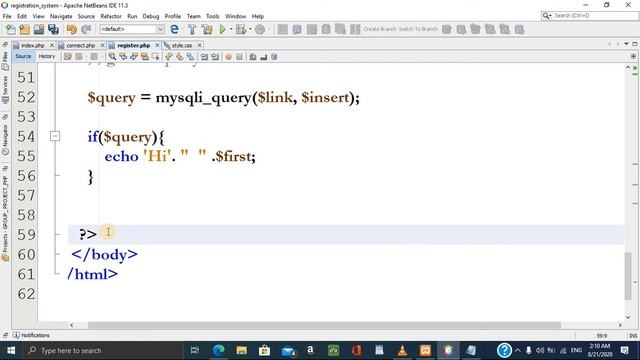Click the Find Next Occurrence icon

click(134, 57)
